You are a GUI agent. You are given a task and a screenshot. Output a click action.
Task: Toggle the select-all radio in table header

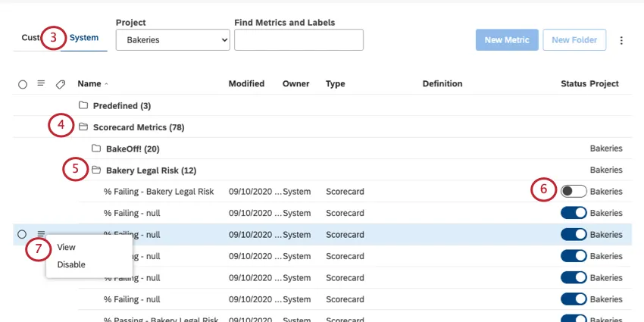[x=23, y=84]
